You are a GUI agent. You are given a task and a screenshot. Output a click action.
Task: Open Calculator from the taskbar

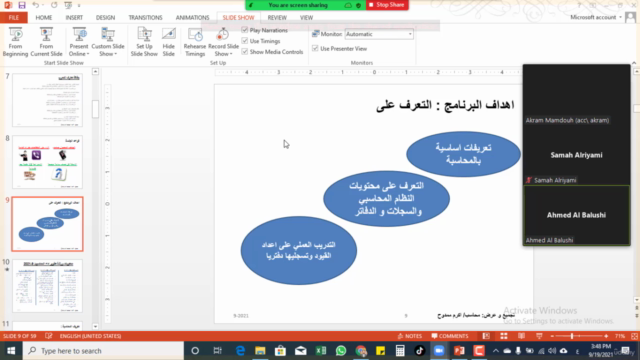click(400, 351)
